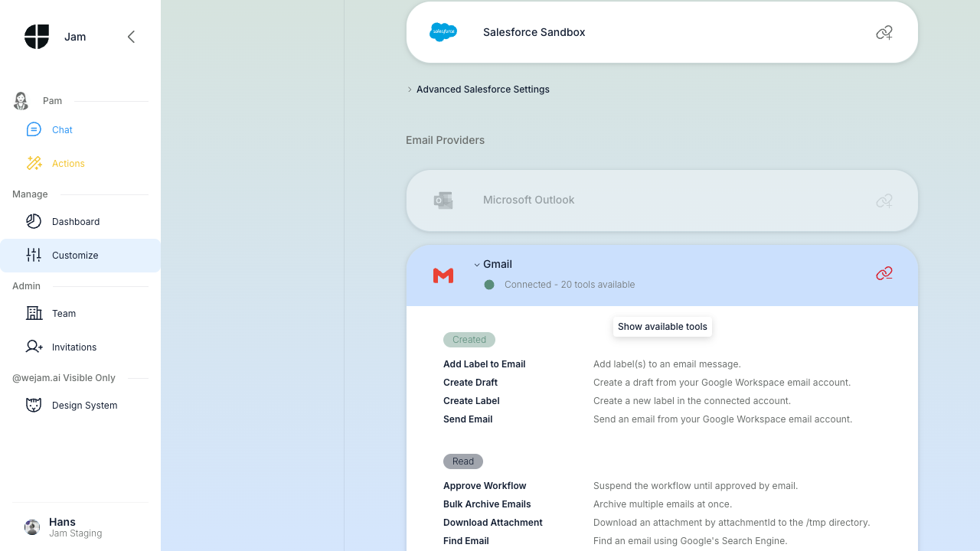Click the Microsoft Outlook logo
This screenshot has height=551, width=980.
[x=443, y=201]
